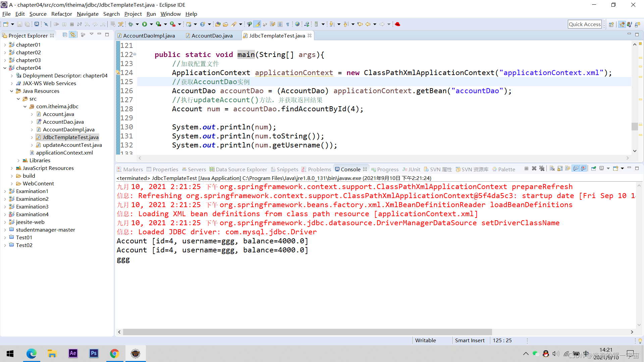Open the Refactor menu
This screenshot has height=362, width=644.
pos(61,14)
